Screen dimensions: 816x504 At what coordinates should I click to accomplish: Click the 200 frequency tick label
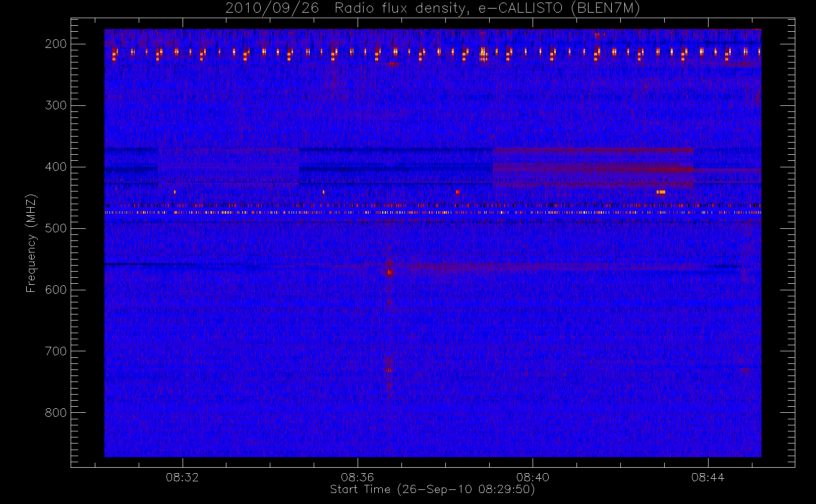55,44
